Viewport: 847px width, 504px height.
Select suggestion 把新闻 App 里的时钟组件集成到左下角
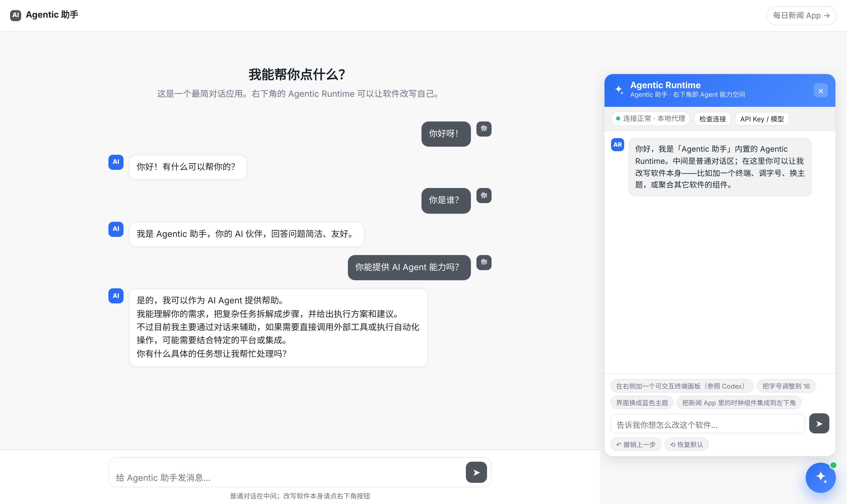coord(739,403)
